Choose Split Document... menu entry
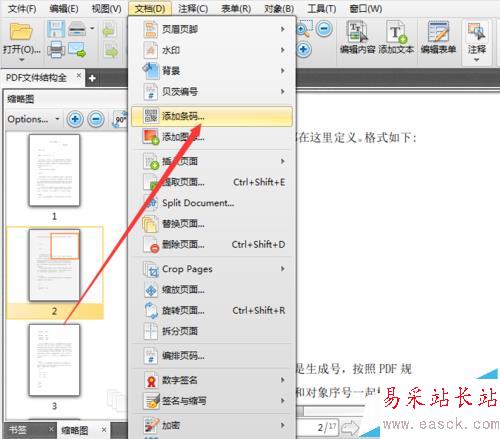Screen dimensions: 500x439 click(x=212, y=203)
